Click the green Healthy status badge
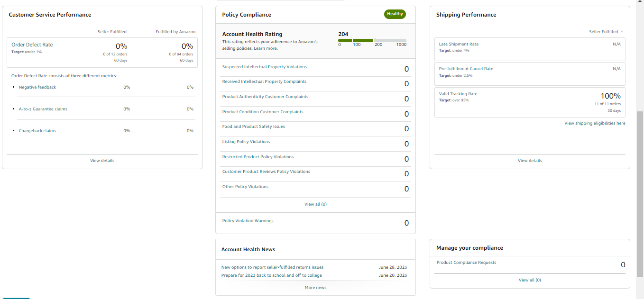This screenshot has width=644, height=299. (x=395, y=14)
